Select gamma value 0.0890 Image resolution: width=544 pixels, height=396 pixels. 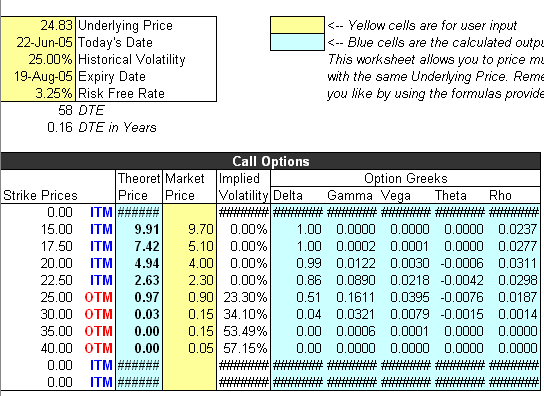(356, 280)
